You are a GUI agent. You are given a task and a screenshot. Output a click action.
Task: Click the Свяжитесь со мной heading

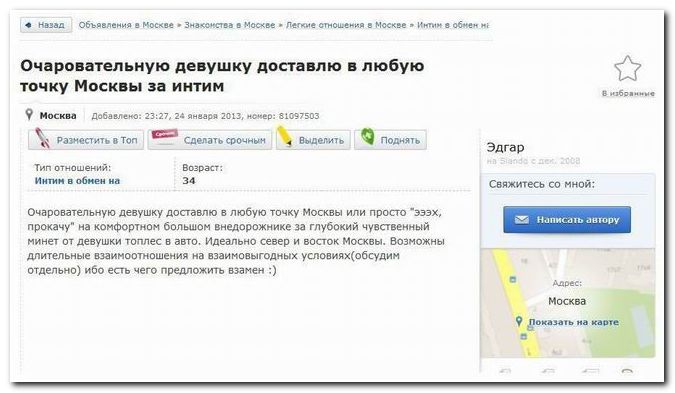[542, 184]
